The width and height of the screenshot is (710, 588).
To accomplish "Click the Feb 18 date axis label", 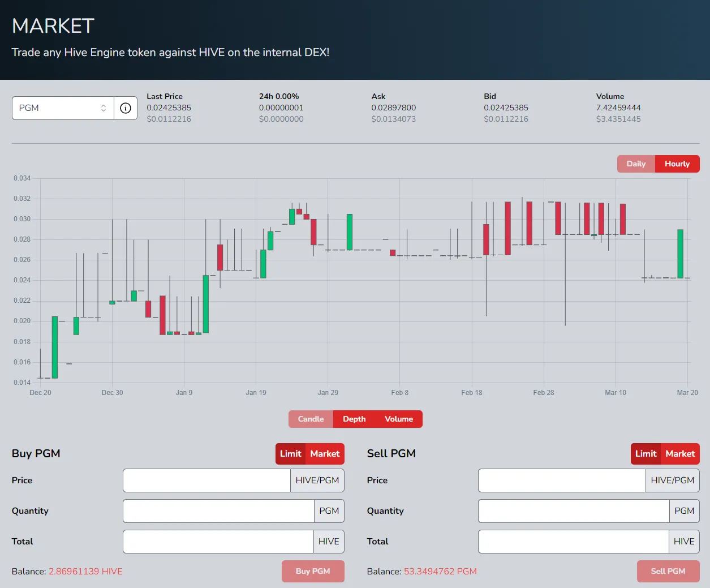I will coord(472,393).
